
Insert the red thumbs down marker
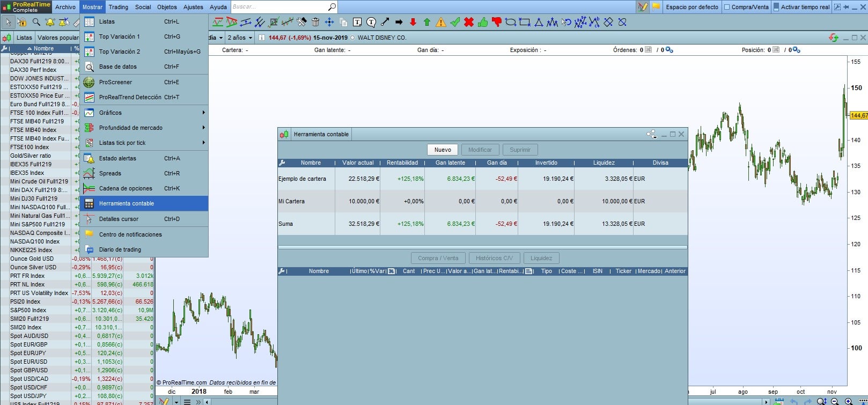[497, 22]
